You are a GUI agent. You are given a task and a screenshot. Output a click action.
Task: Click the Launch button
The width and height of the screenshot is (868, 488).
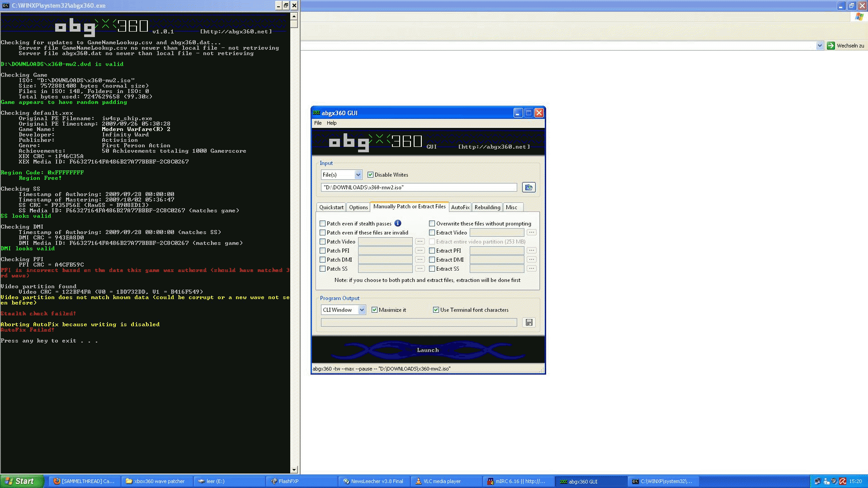coord(428,350)
